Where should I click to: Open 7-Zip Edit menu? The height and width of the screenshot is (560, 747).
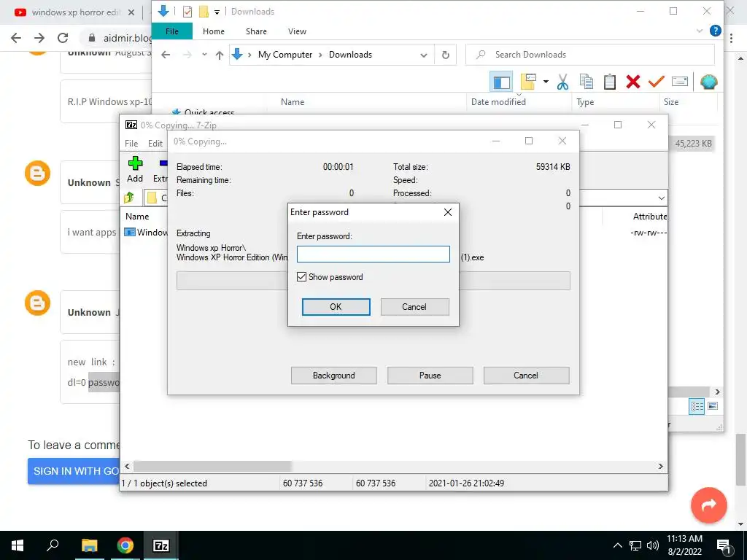pyautogui.click(x=155, y=144)
